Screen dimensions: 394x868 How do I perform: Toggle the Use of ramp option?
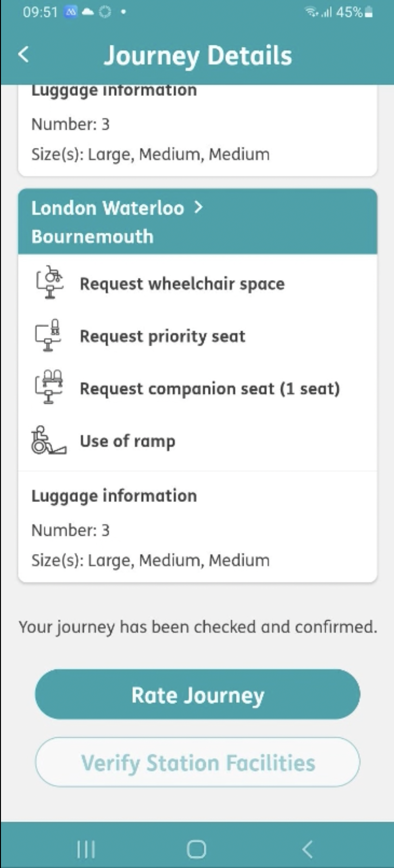(x=127, y=440)
